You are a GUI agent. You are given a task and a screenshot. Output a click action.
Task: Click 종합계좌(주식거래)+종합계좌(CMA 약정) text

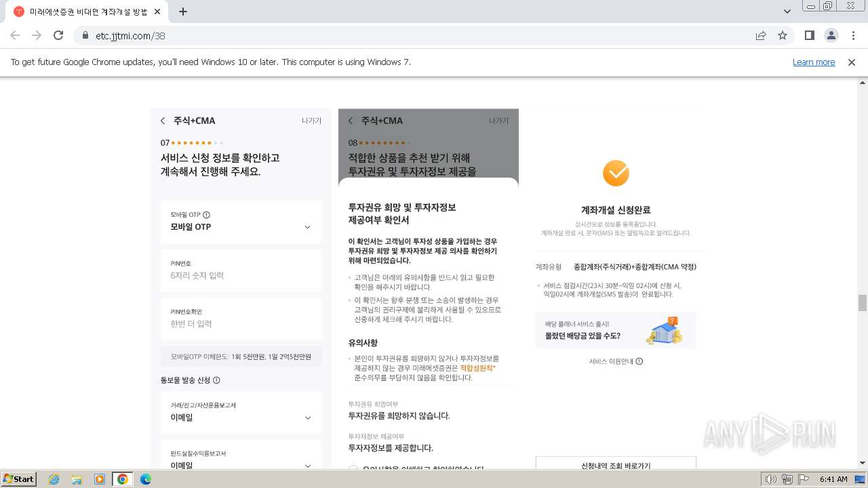click(635, 267)
